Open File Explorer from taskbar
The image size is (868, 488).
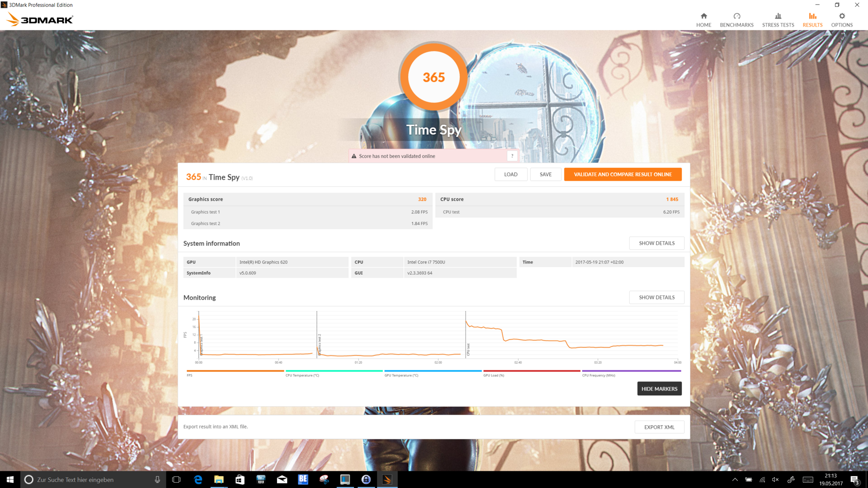pos(219,479)
